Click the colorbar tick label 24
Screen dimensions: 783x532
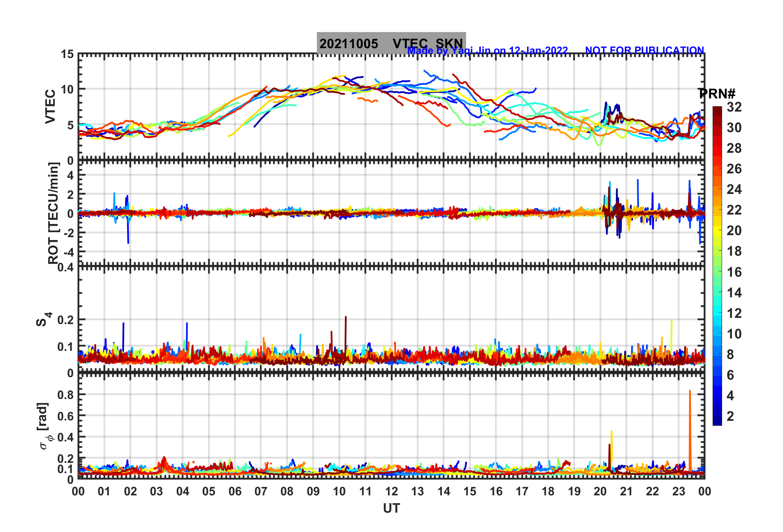(x=734, y=189)
